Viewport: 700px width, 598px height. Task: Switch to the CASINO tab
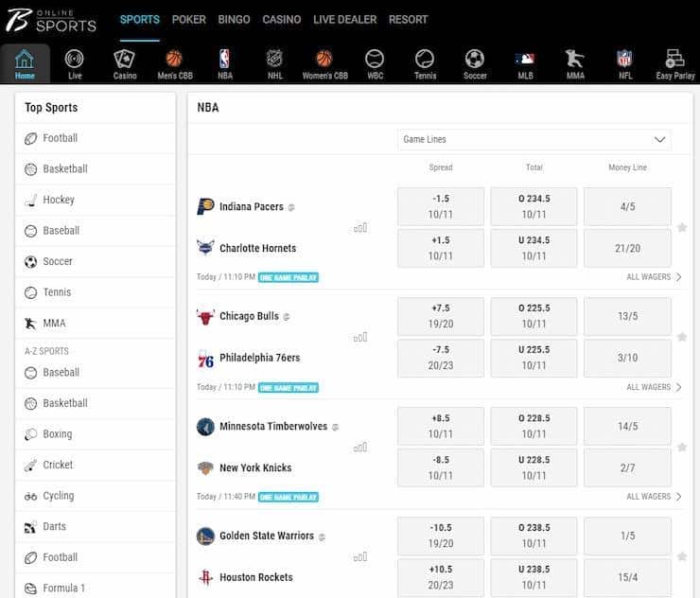(282, 20)
